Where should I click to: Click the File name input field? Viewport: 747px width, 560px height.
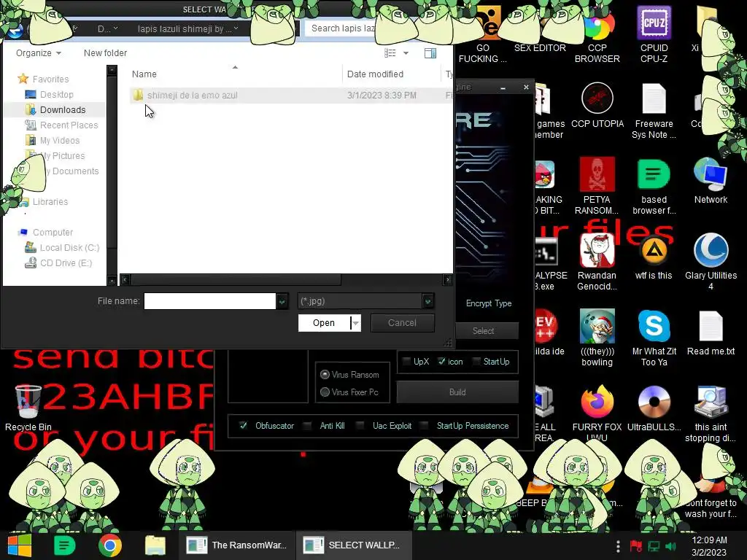pyautogui.click(x=209, y=301)
